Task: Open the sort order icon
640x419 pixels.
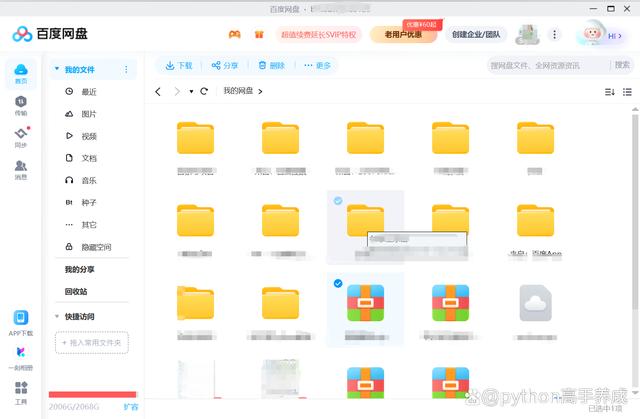Action: click(609, 92)
